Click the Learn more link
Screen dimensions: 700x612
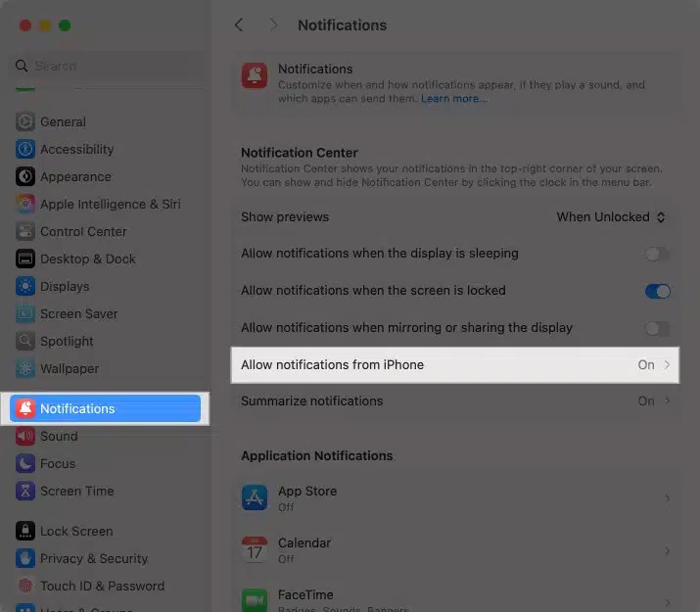tap(453, 99)
